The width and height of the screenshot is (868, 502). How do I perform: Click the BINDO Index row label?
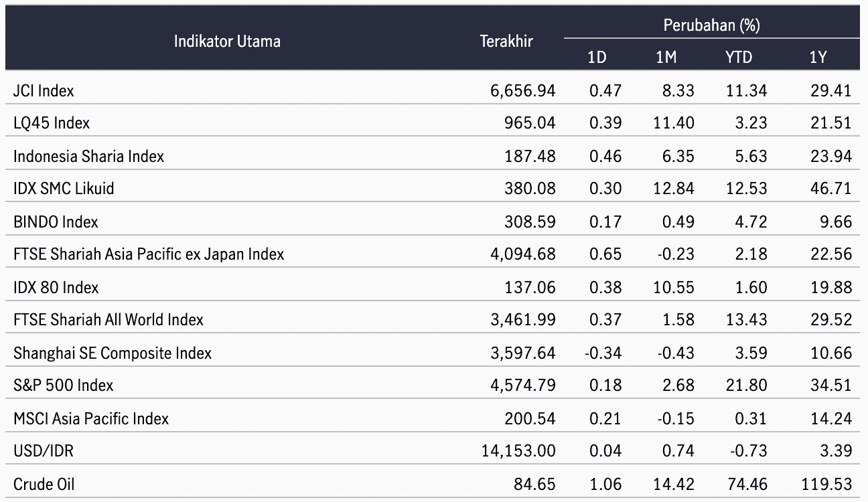(56, 222)
